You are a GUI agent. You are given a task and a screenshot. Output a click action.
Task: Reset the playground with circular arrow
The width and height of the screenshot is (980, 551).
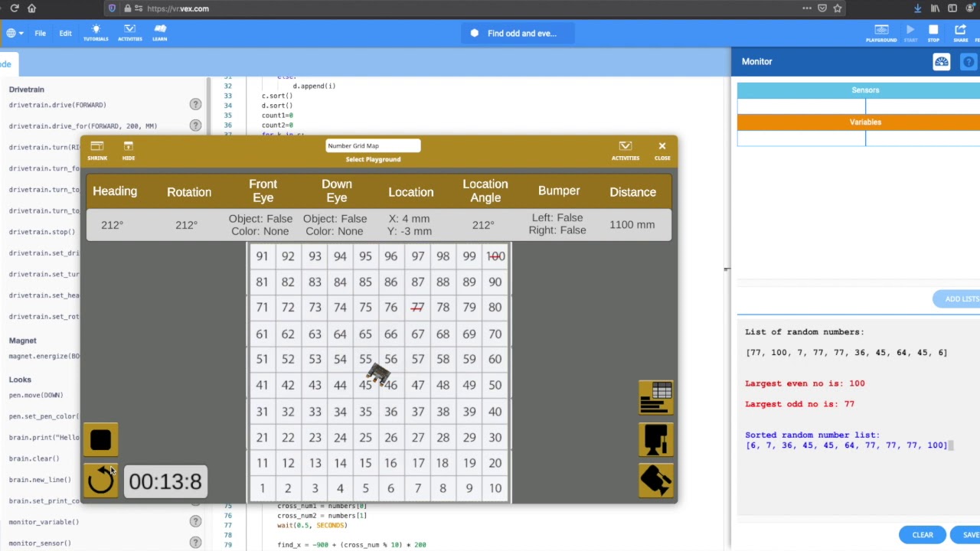100,481
